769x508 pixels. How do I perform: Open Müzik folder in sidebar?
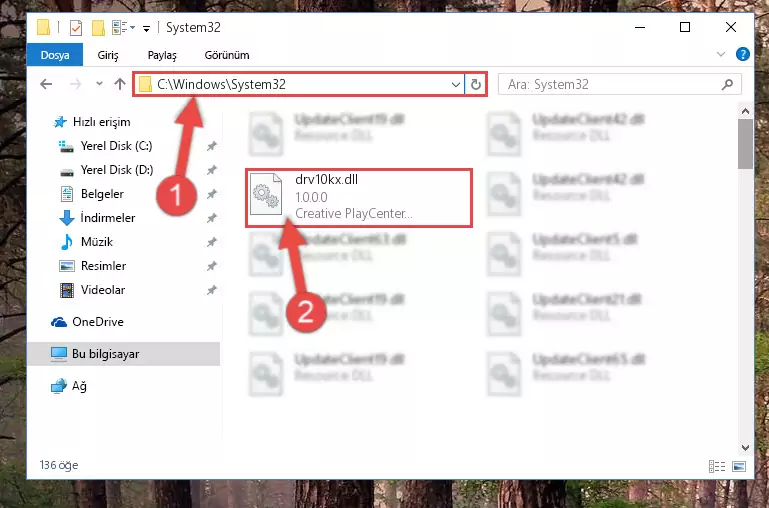click(x=97, y=242)
